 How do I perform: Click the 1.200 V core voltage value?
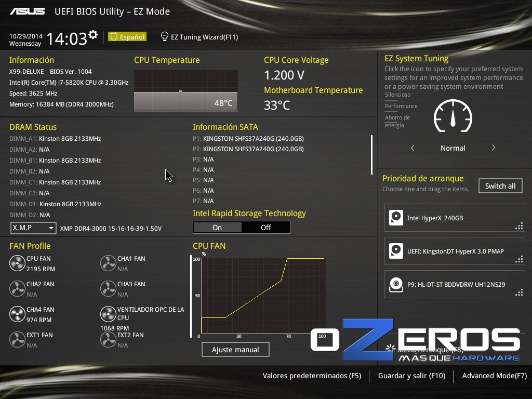(x=284, y=75)
